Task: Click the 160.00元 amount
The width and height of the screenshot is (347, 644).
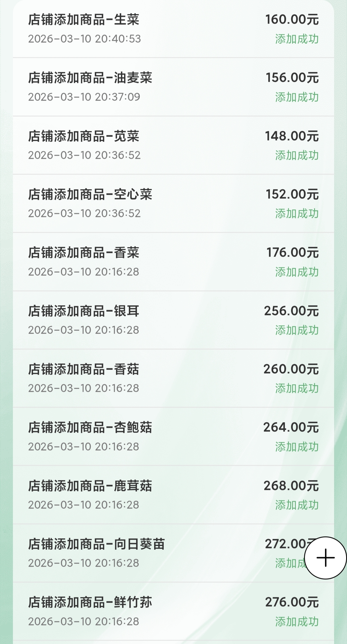Action: pyautogui.click(x=292, y=20)
